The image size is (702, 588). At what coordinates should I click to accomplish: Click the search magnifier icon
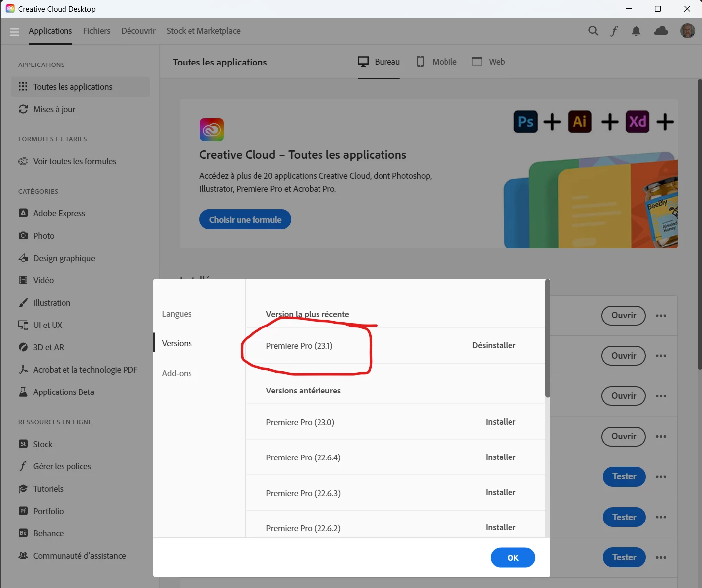click(x=593, y=31)
